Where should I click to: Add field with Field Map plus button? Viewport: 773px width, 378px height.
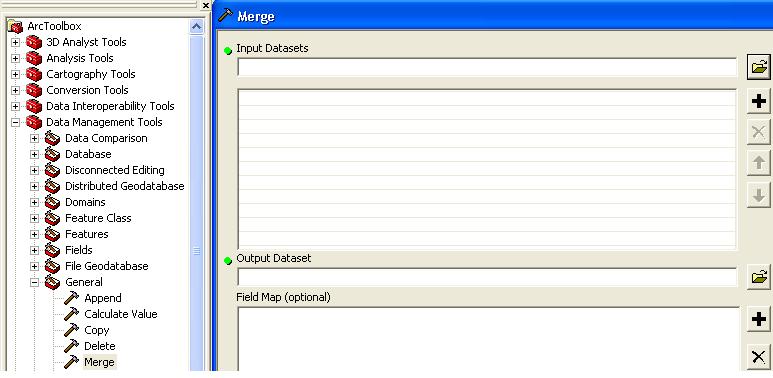click(759, 319)
